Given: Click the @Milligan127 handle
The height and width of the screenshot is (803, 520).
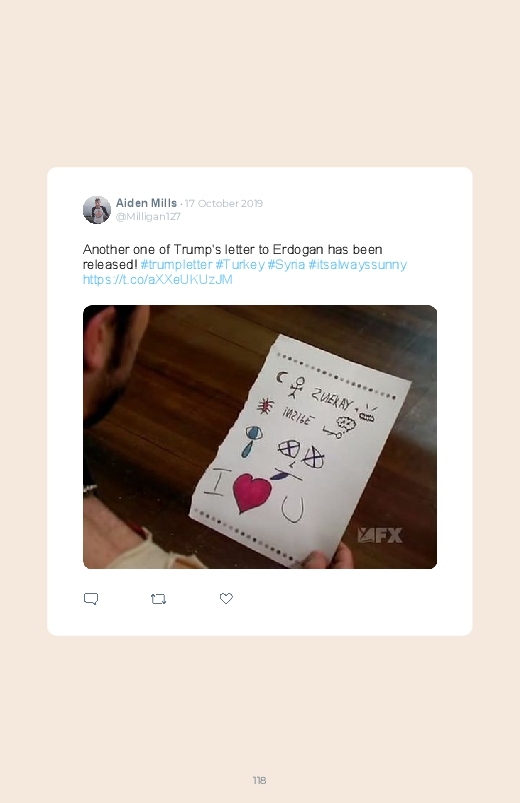Looking at the screenshot, I should pos(148,217).
